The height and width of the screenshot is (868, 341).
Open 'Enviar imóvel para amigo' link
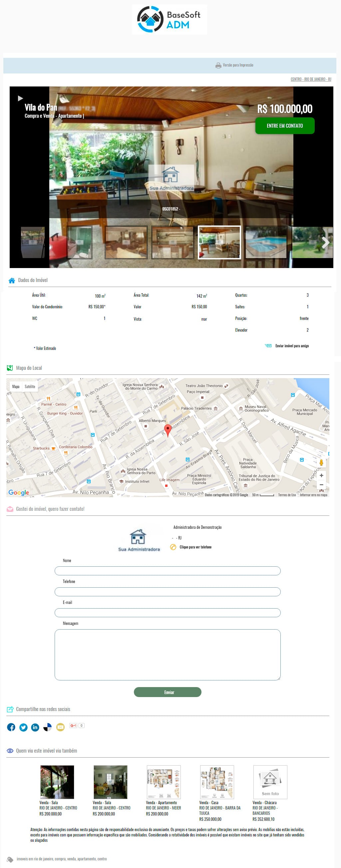[x=292, y=346]
